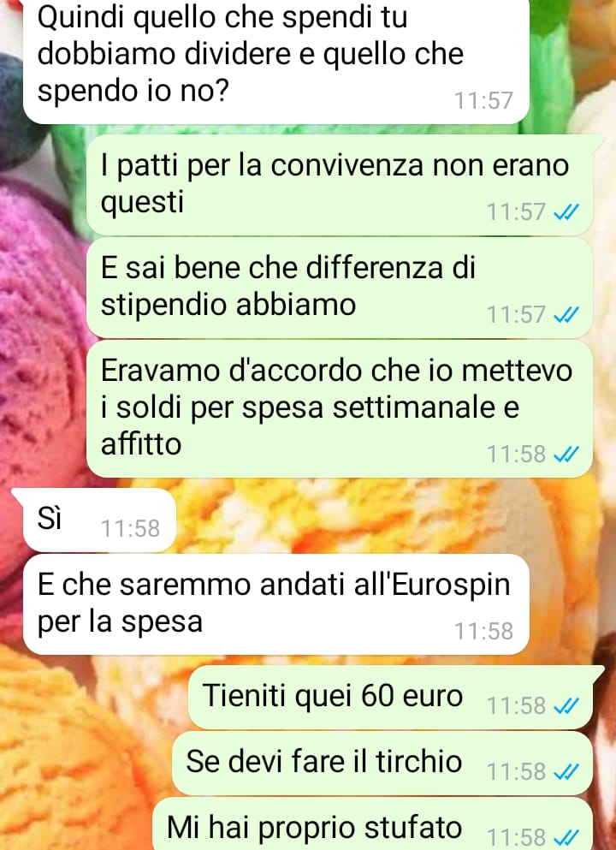This screenshot has height=850, width=616.
Task: Select the 'E sai bene che differenza' message
Action: 339,288
